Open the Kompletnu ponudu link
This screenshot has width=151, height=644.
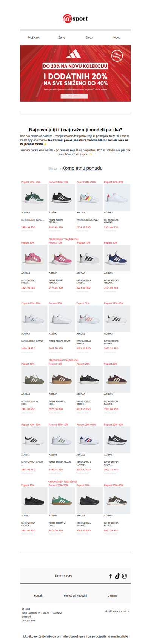coord(82,168)
